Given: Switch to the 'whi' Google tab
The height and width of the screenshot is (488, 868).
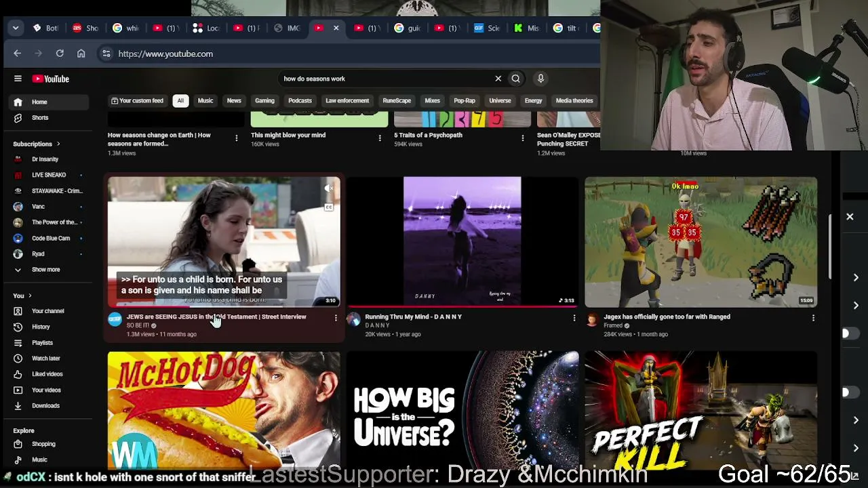Looking at the screenshot, I should (125, 28).
